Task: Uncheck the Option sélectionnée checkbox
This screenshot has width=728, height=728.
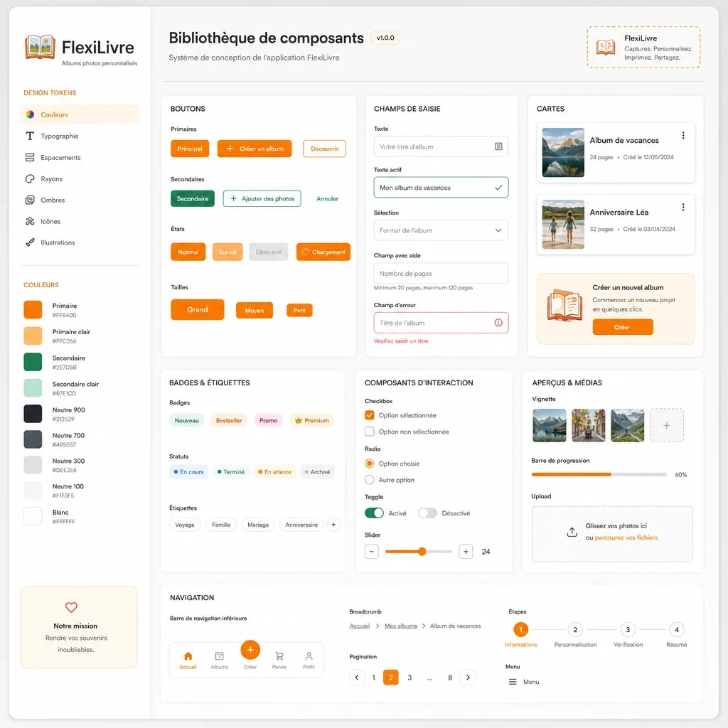Action: tap(370, 415)
